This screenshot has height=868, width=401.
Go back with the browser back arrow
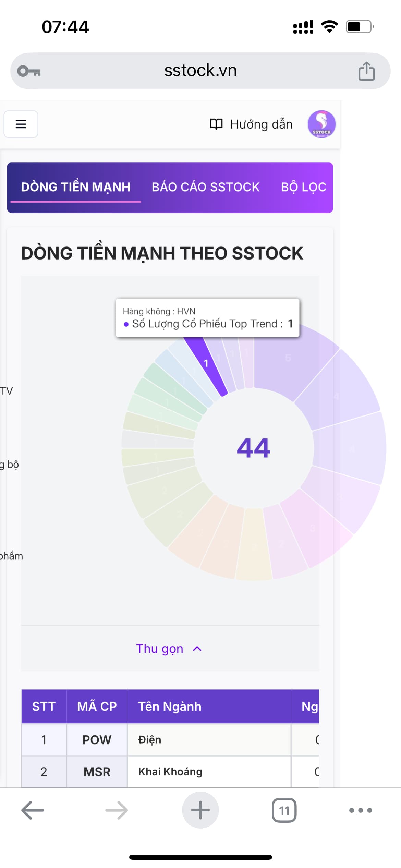click(33, 810)
